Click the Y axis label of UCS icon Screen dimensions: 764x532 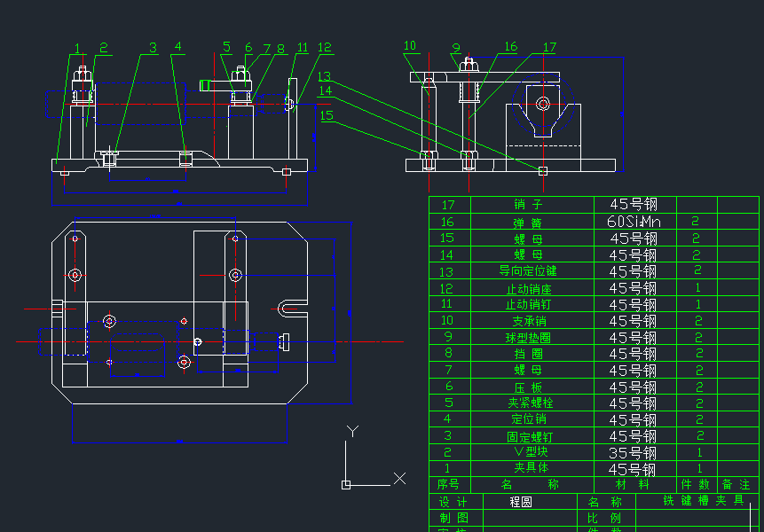(352, 432)
